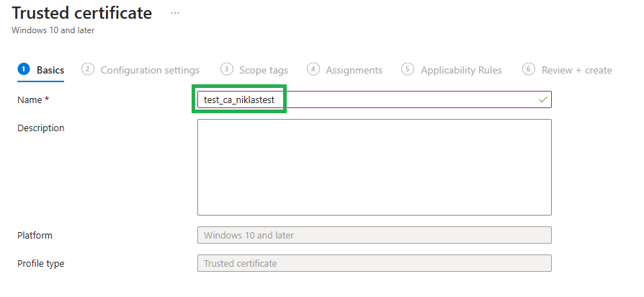Jump to the Applicability Rules tab
The image size is (644, 297).
pyautogui.click(x=461, y=70)
